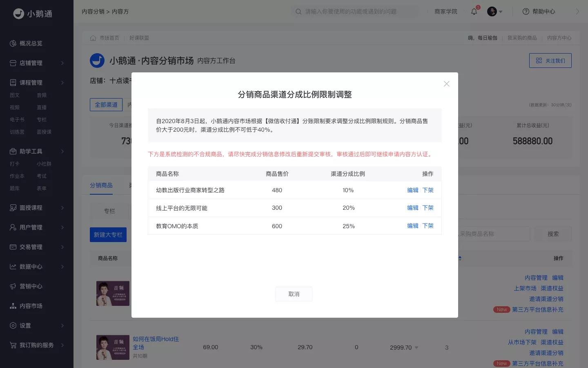Image resolution: width=588 pixels, height=368 pixels.
Task: Click the 从市场下架 link
Action: click(522, 342)
